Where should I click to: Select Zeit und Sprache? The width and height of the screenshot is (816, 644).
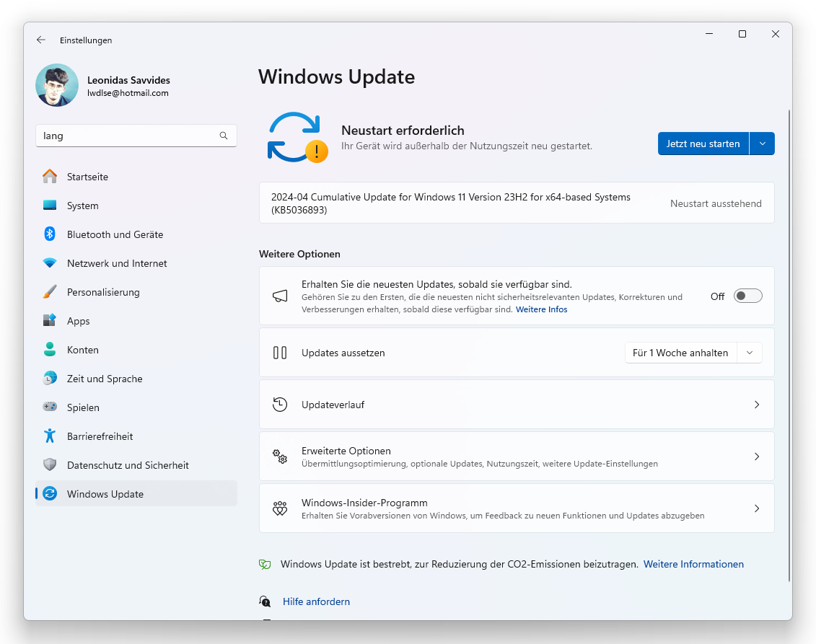136,379
